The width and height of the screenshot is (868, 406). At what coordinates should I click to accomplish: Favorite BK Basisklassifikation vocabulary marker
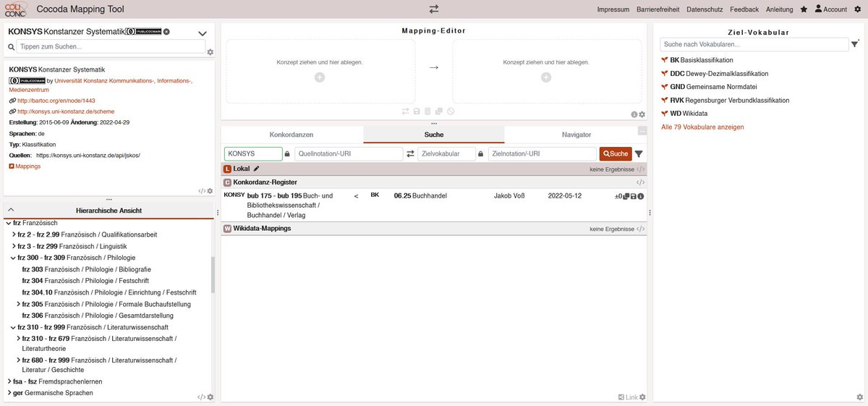click(665, 60)
